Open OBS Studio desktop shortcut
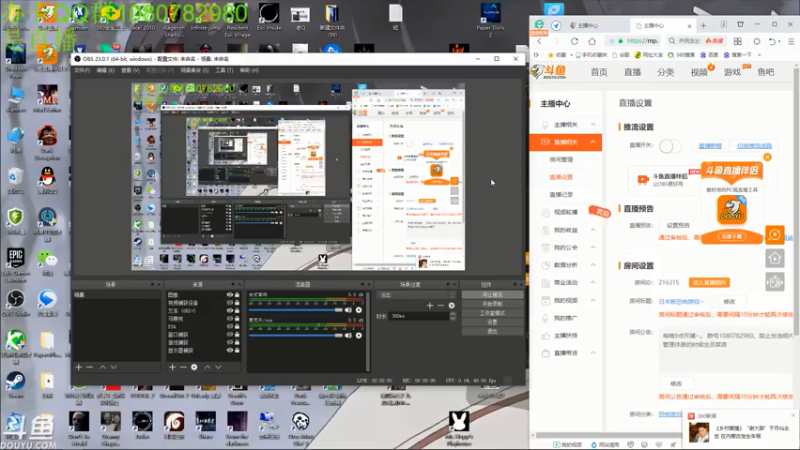 click(15, 302)
